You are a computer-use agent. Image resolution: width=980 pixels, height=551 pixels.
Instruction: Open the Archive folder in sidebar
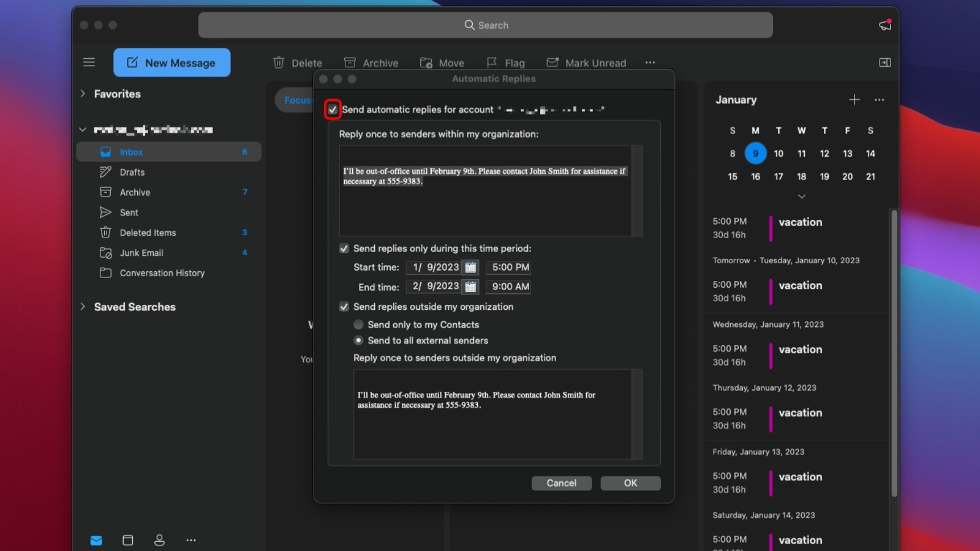coord(169,192)
